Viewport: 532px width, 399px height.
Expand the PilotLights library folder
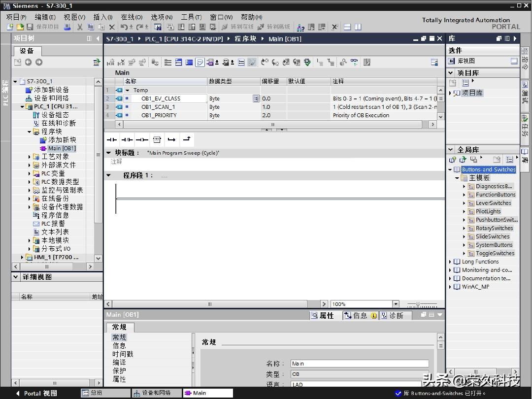[x=464, y=211]
